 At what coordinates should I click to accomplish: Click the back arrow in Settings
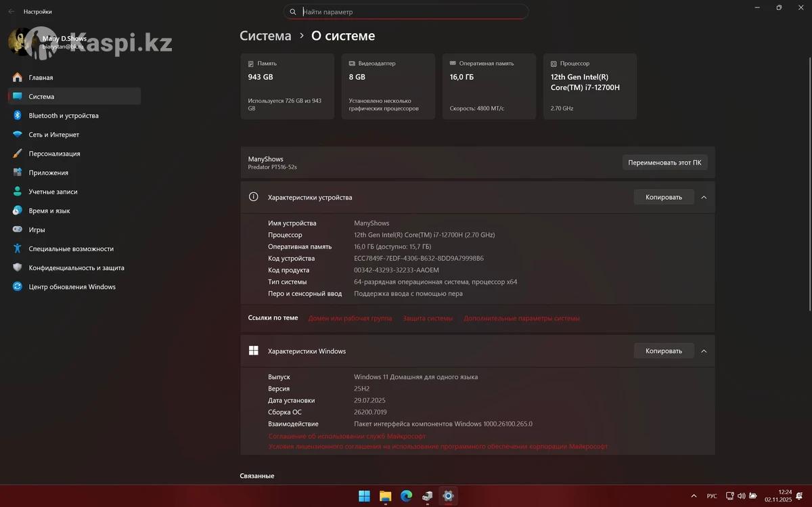pyautogui.click(x=11, y=12)
